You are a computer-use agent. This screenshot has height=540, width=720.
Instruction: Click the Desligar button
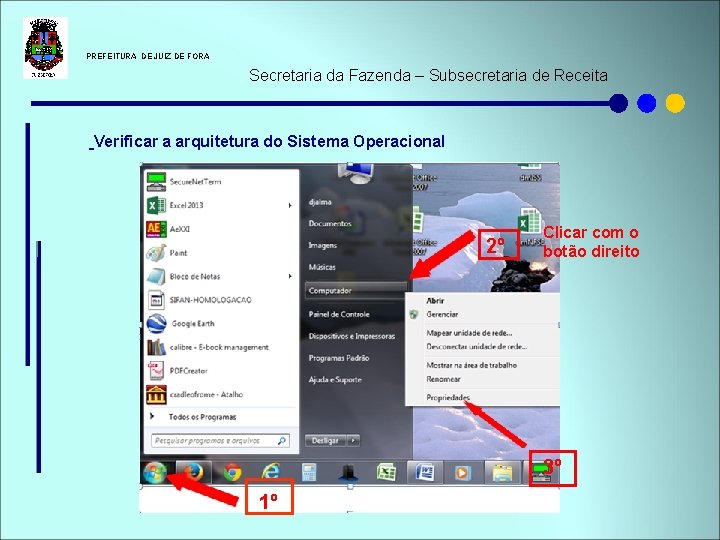click(x=326, y=440)
